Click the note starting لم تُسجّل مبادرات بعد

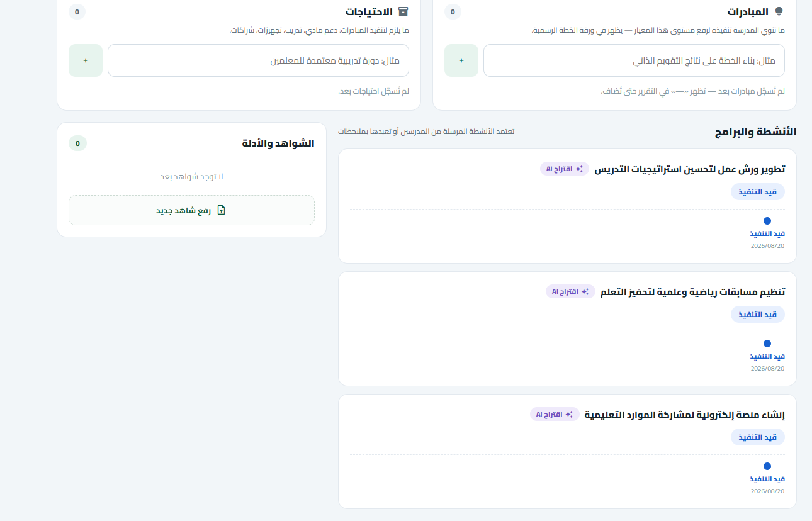point(693,91)
